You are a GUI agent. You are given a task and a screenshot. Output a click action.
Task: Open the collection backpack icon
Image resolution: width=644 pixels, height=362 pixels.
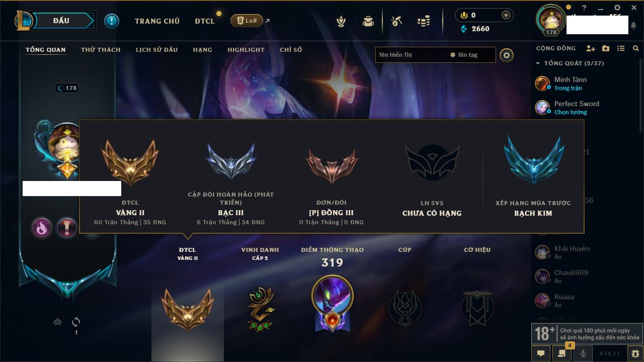(x=368, y=21)
